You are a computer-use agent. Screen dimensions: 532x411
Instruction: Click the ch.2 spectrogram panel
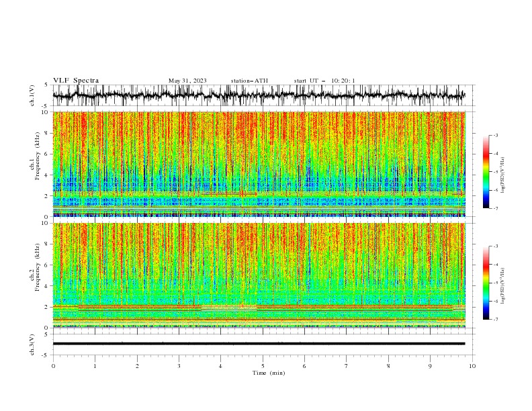coord(259,275)
